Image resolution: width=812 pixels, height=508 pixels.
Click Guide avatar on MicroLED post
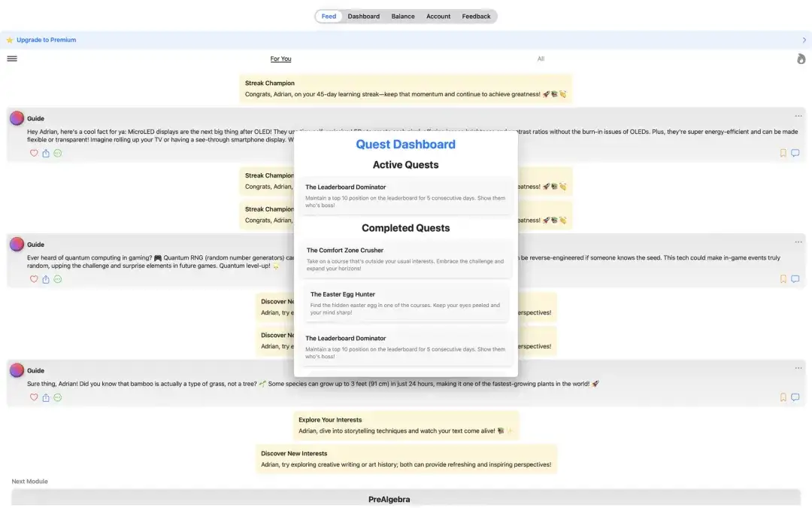pyautogui.click(x=17, y=118)
